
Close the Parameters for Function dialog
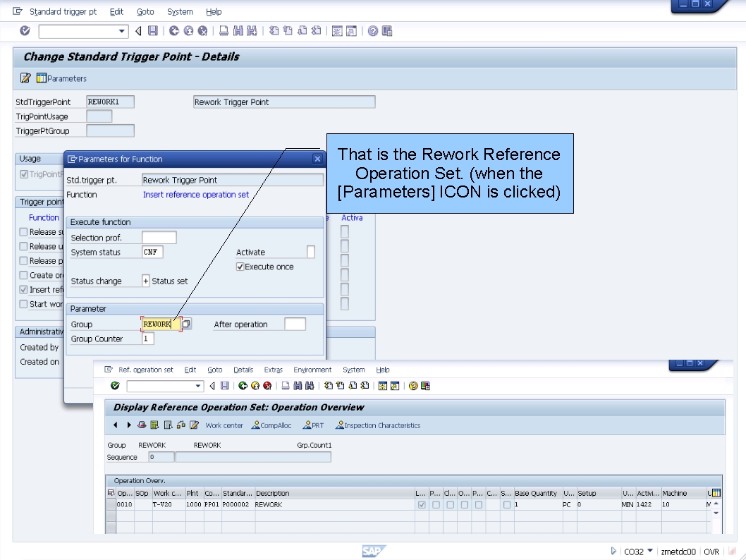(317, 159)
